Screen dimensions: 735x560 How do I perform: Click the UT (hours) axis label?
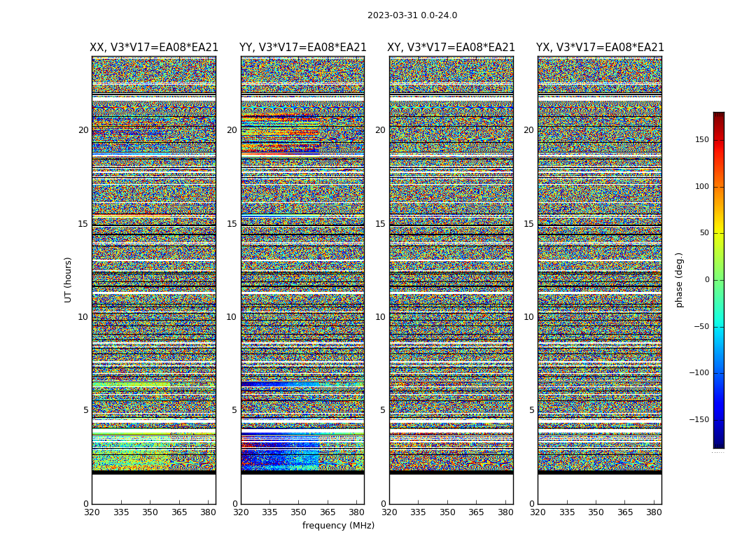click(68, 280)
